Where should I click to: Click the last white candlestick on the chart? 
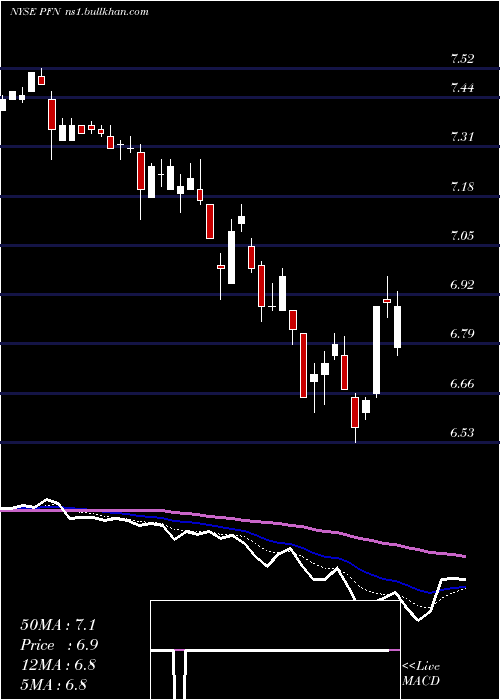397,326
